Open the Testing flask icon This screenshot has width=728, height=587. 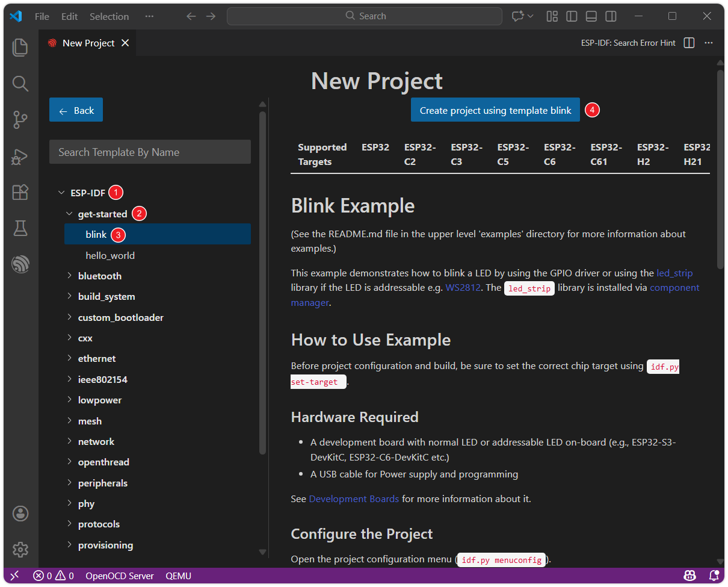pos(20,228)
